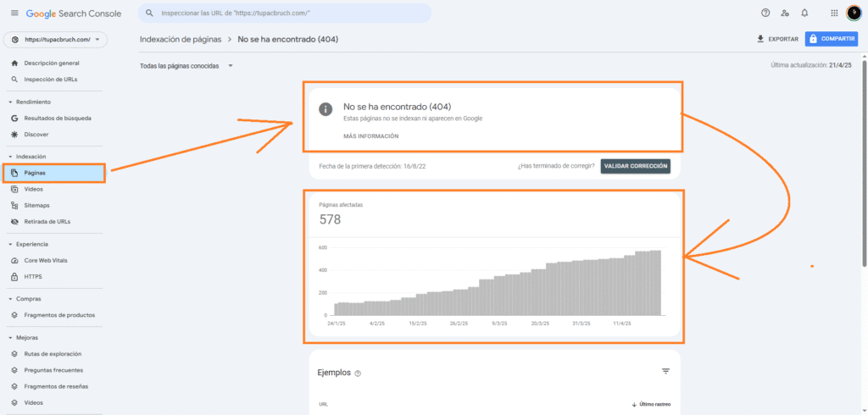Click the page vertical scrollbar
Screen dimensions: 868x415
coord(864,163)
